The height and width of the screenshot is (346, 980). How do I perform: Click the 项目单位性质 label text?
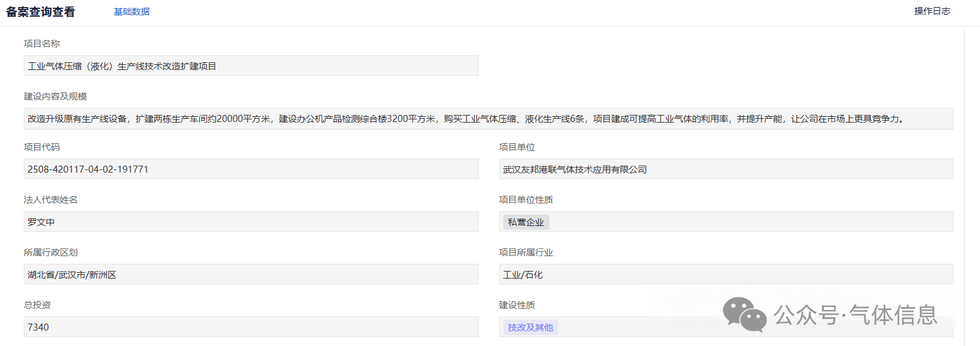[x=526, y=200]
